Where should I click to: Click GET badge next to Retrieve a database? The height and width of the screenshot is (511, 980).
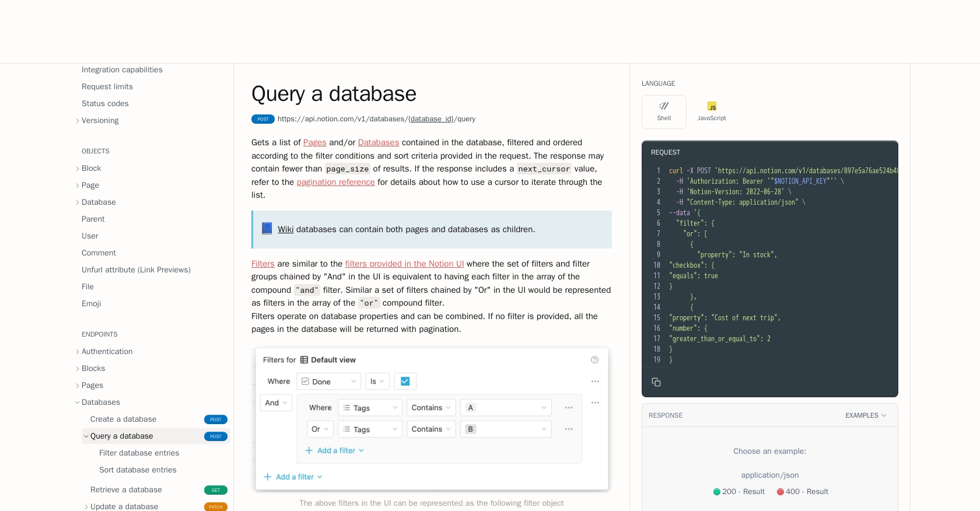tap(216, 490)
